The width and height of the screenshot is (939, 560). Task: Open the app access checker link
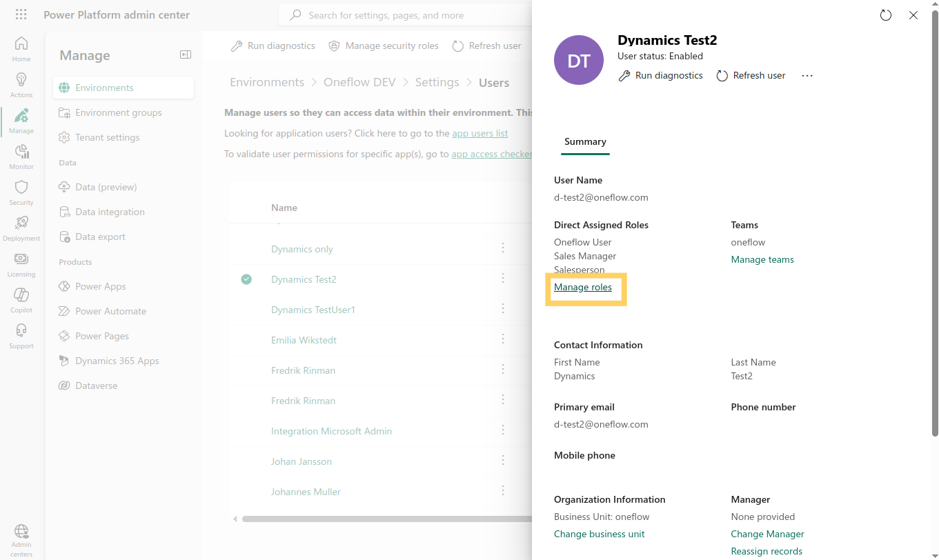491,154
